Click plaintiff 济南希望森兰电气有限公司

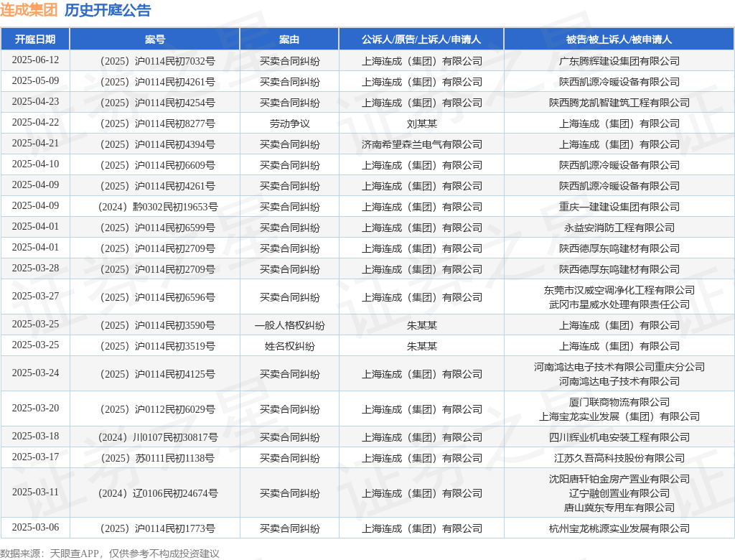[422, 144]
